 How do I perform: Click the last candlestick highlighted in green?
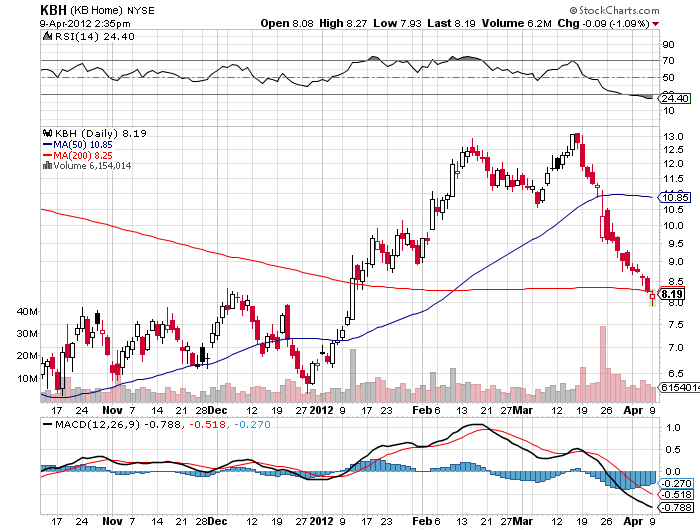point(652,297)
